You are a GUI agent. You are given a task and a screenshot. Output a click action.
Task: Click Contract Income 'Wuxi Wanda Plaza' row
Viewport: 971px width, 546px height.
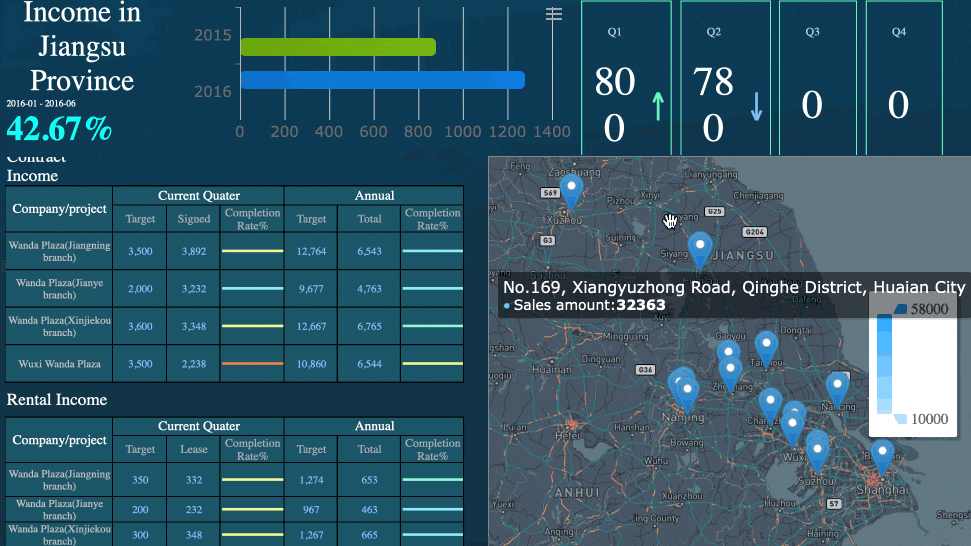tap(235, 364)
